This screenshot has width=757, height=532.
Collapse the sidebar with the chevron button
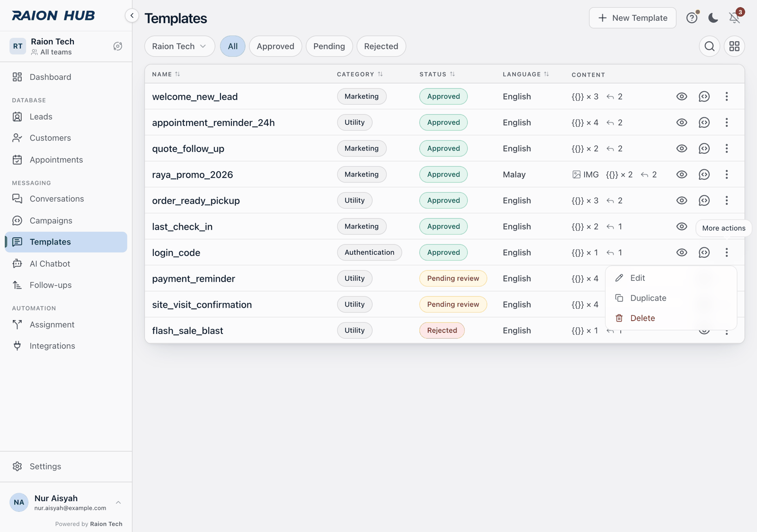point(132,16)
